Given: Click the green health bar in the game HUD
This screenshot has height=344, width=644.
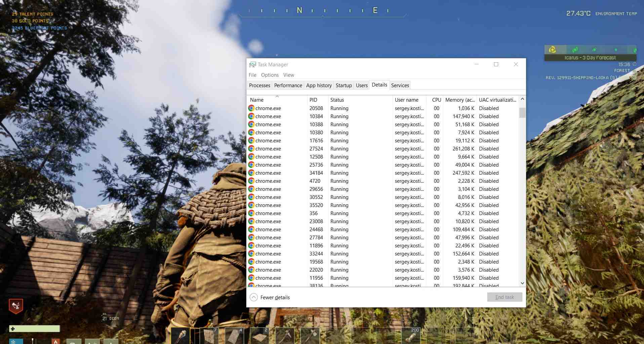Looking at the screenshot, I should pos(34,329).
